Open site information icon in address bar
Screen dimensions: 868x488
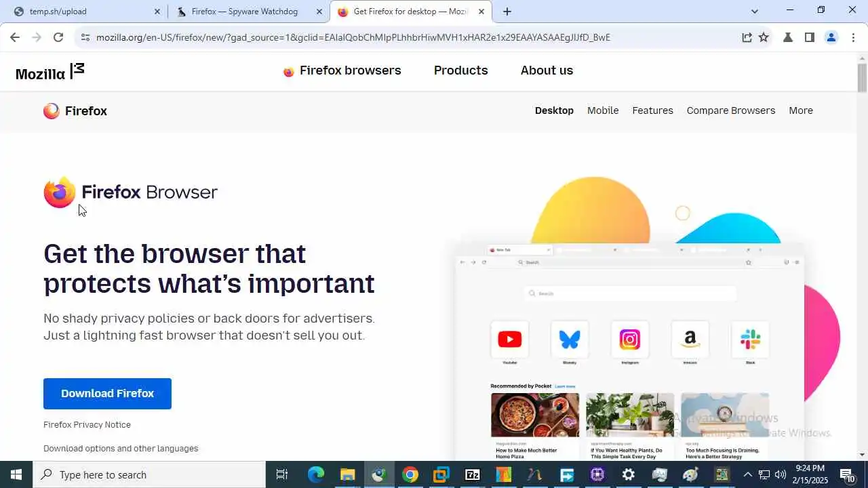click(x=85, y=37)
